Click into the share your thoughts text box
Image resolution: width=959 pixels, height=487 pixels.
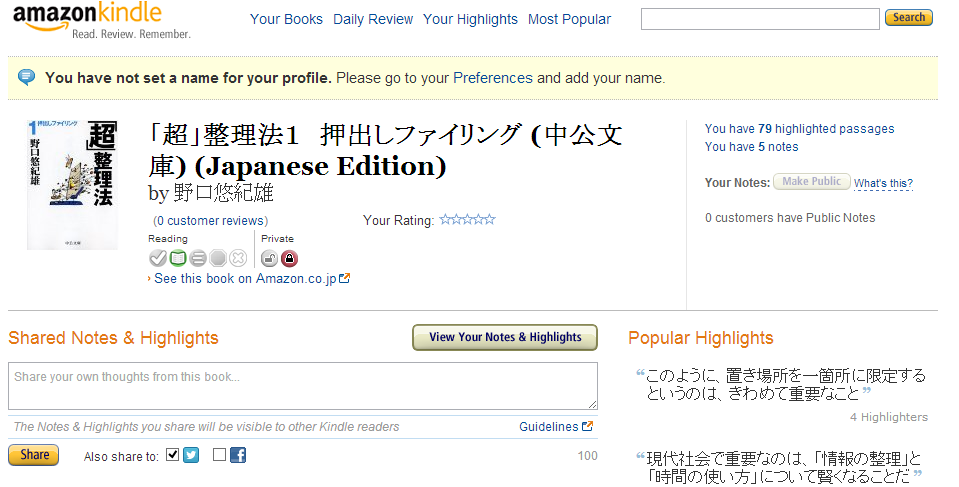click(x=303, y=386)
